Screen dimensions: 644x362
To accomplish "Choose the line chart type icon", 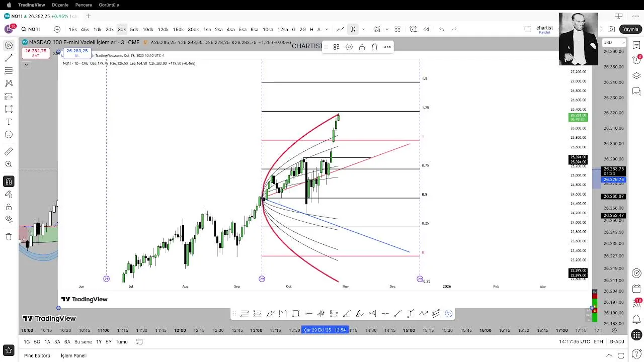I will click(x=341, y=29).
